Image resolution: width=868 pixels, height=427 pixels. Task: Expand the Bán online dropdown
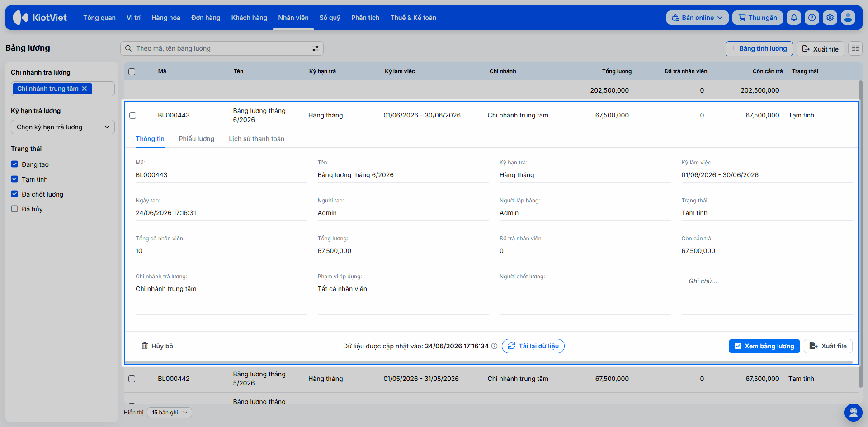click(x=698, y=18)
